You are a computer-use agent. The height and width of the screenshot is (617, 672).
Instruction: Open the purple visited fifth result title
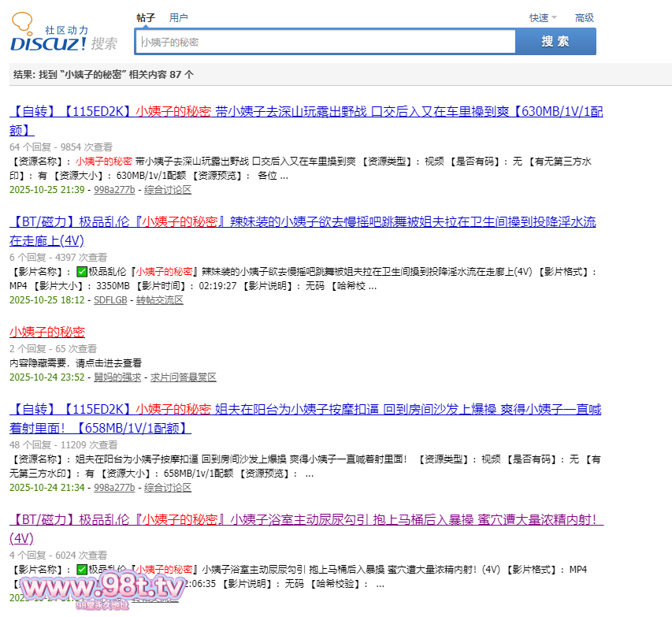point(306,520)
